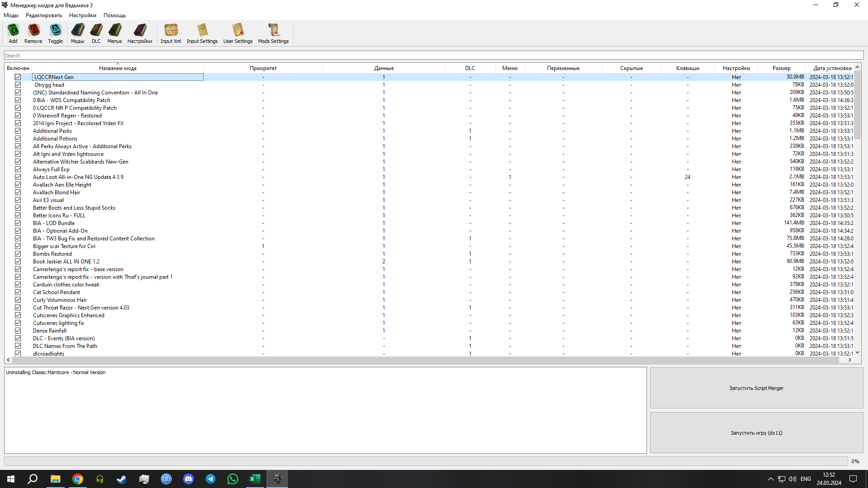
Task: Sort by Дата установки column header
Action: click(831, 68)
